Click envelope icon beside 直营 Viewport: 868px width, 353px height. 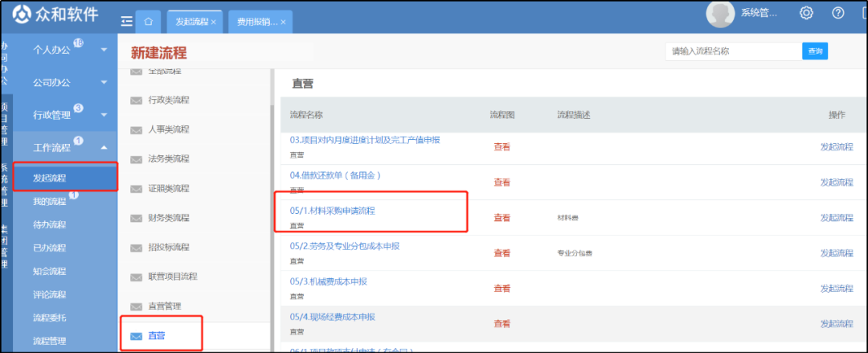[136, 336]
